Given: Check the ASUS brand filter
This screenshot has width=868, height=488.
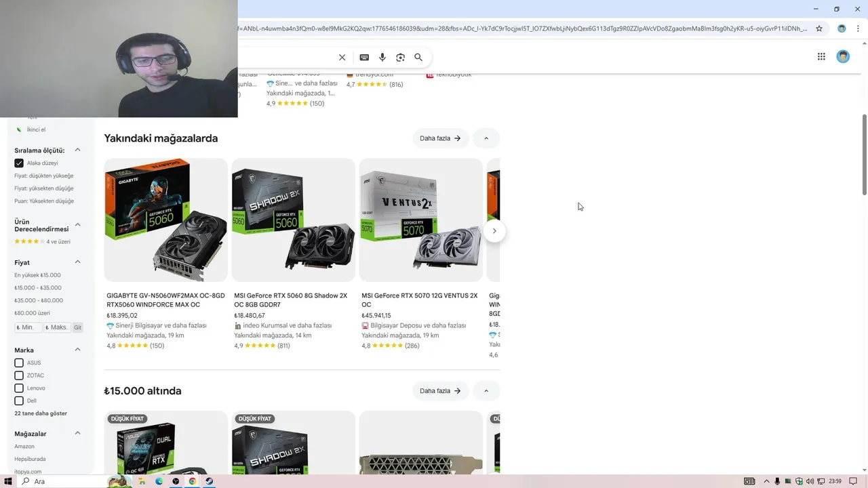Looking at the screenshot, I should point(19,363).
